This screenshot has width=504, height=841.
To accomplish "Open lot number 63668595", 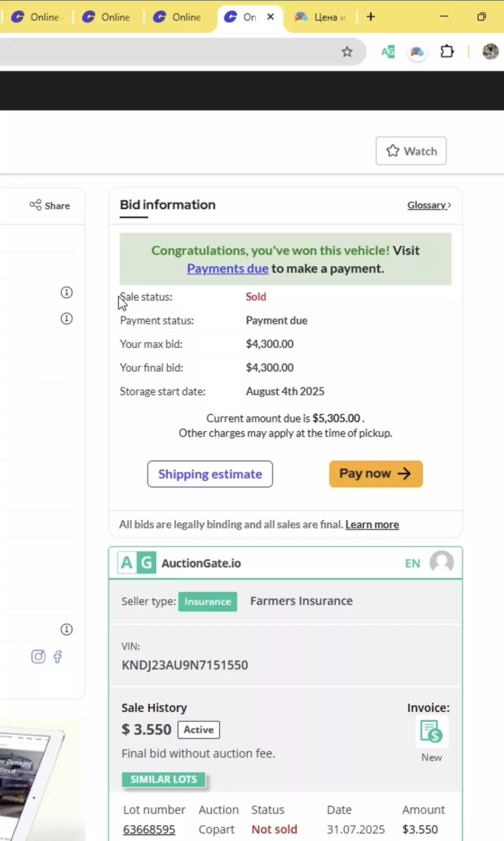I will [x=149, y=829].
